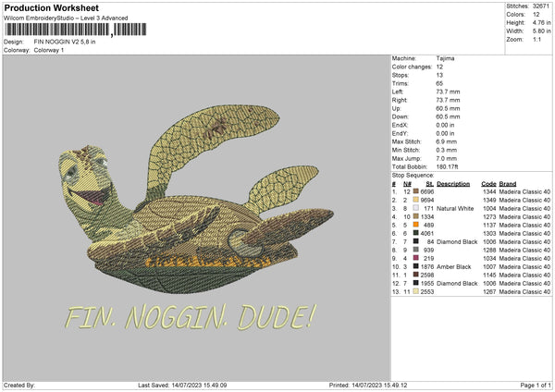The width and height of the screenshot is (555, 392).
Task: Click the 'Amber Black' description text
Action: point(454,267)
